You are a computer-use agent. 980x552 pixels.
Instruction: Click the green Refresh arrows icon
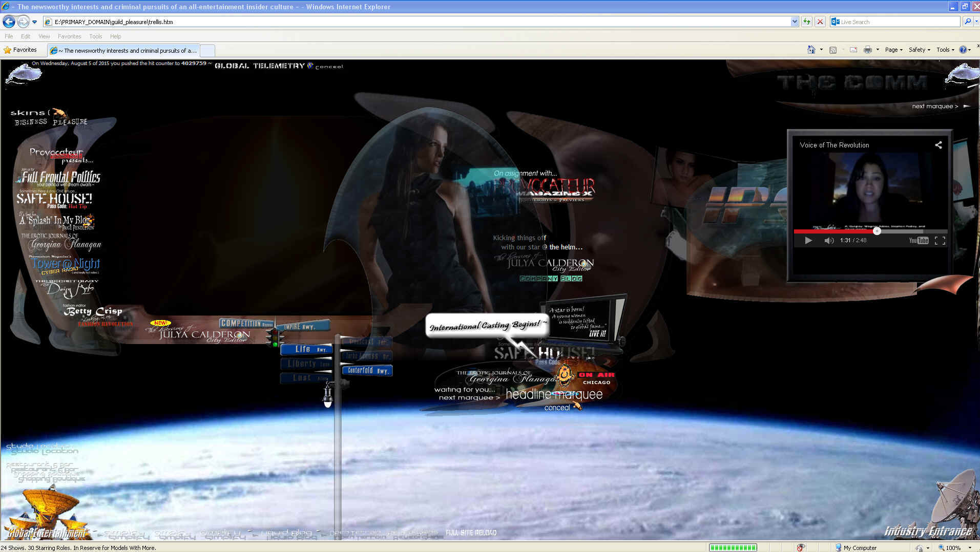[x=807, y=22]
